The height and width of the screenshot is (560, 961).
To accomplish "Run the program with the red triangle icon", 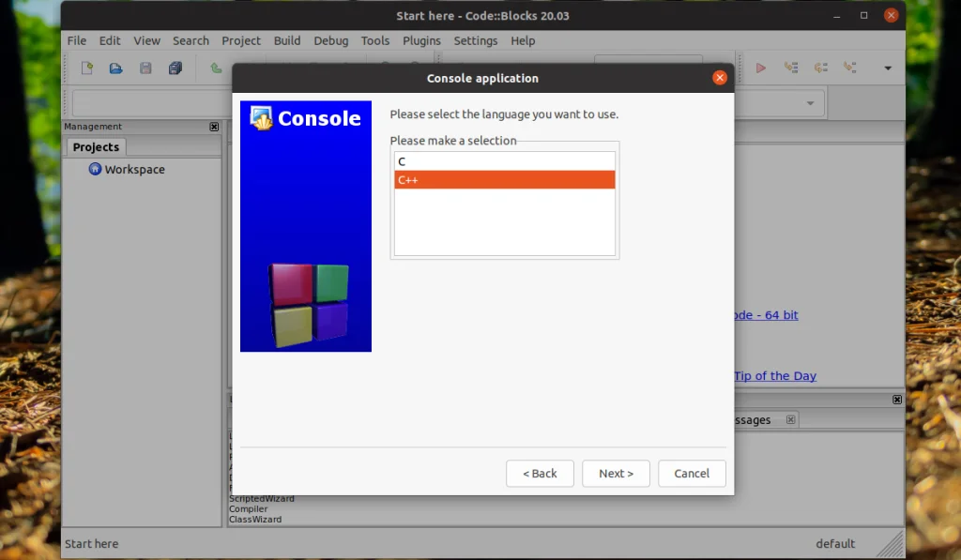I will pos(761,68).
